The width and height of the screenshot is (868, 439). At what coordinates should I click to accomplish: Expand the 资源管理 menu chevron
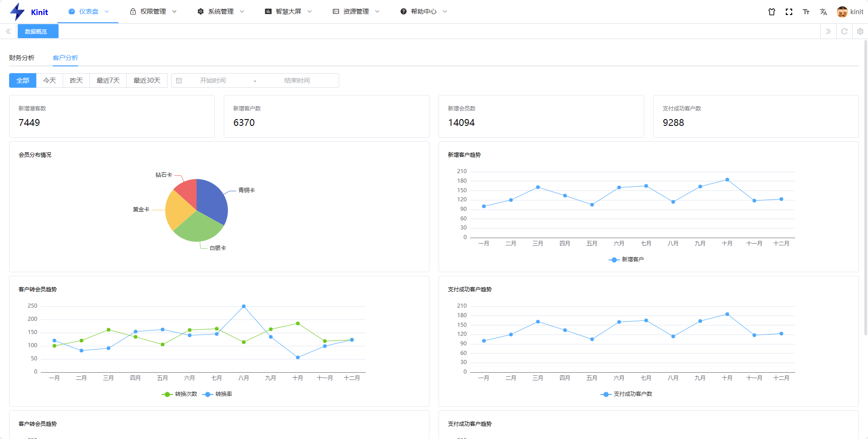(377, 11)
